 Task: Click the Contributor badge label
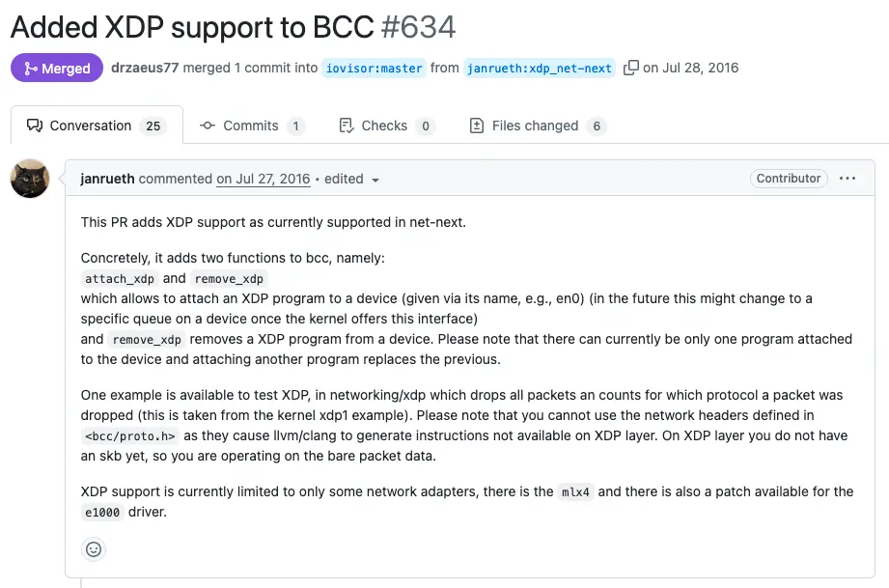pos(789,179)
